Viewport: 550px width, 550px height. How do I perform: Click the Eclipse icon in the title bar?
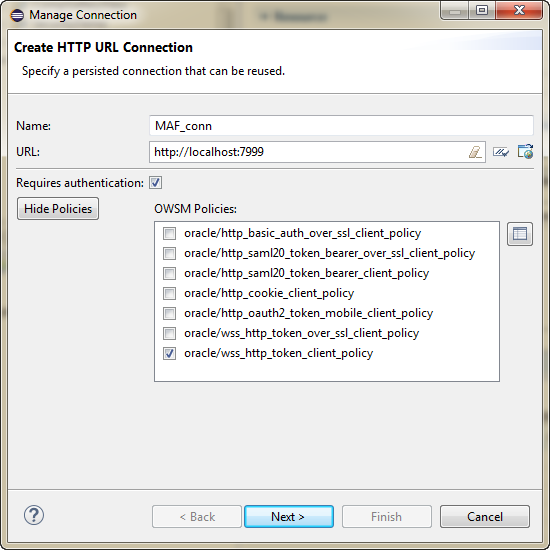[x=17, y=15]
